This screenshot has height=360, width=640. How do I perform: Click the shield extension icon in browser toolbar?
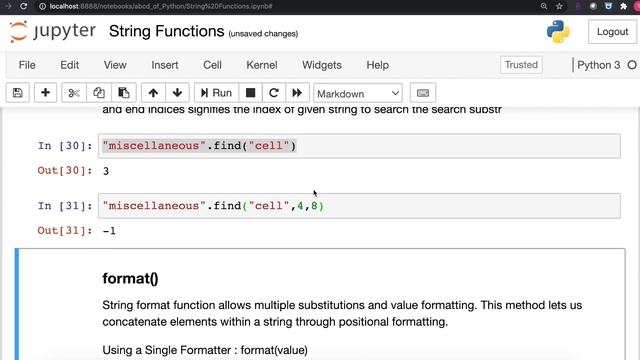click(x=608, y=6)
